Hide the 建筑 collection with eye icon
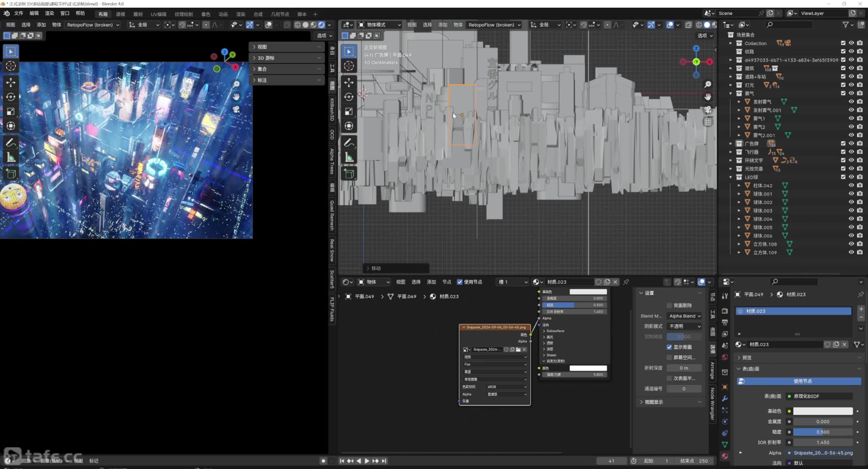Image resolution: width=868 pixels, height=469 pixels. click(x=851, y=68)
